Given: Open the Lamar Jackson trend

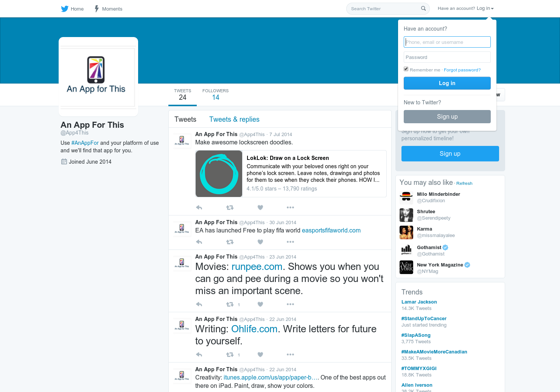Looking at the screenshot, I should [x=419, y=302].
